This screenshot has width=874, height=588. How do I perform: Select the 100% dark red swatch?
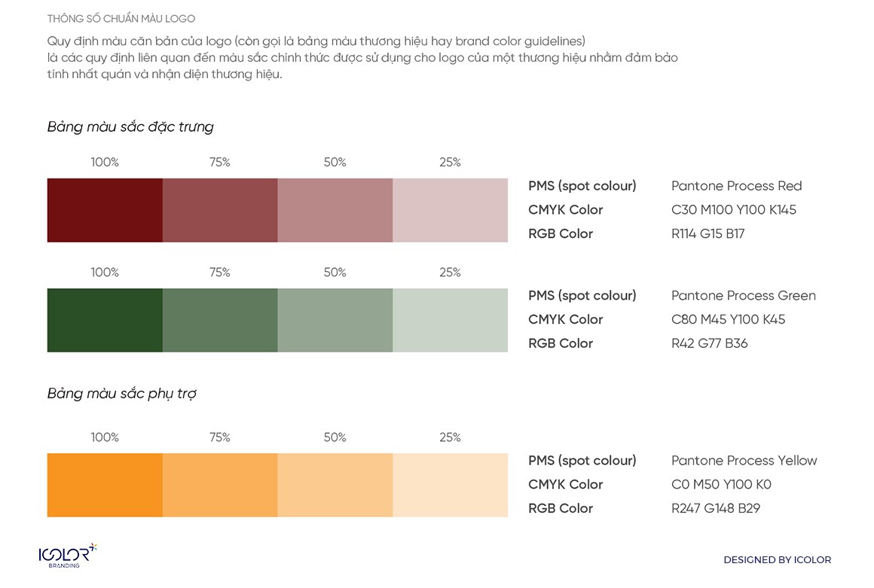(105, 210)
